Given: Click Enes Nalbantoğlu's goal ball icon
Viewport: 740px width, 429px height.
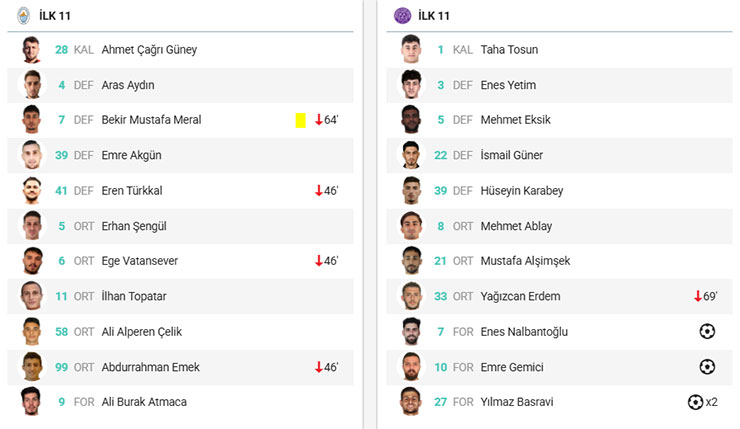Looking at the screenshot, I should pos(707,331).
